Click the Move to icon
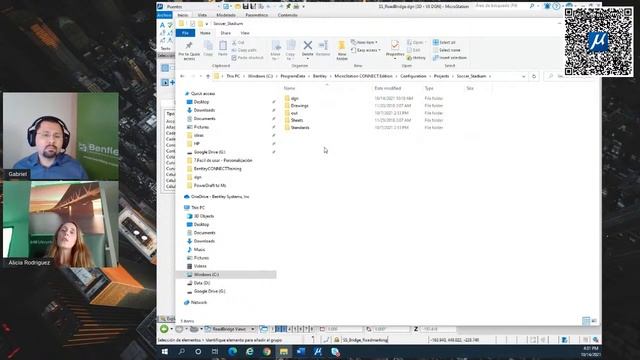Viewport: 640px width, 360px height. coord(276,46)
